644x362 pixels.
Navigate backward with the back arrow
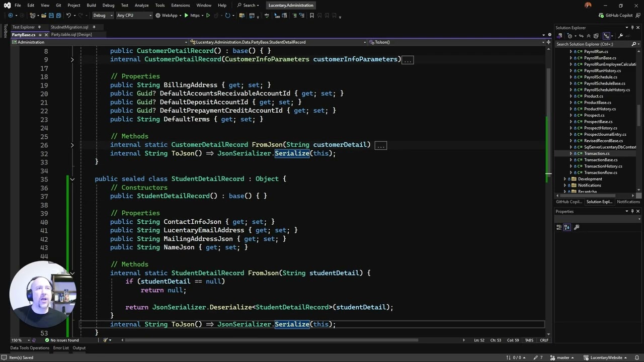(x=10, y=16)
